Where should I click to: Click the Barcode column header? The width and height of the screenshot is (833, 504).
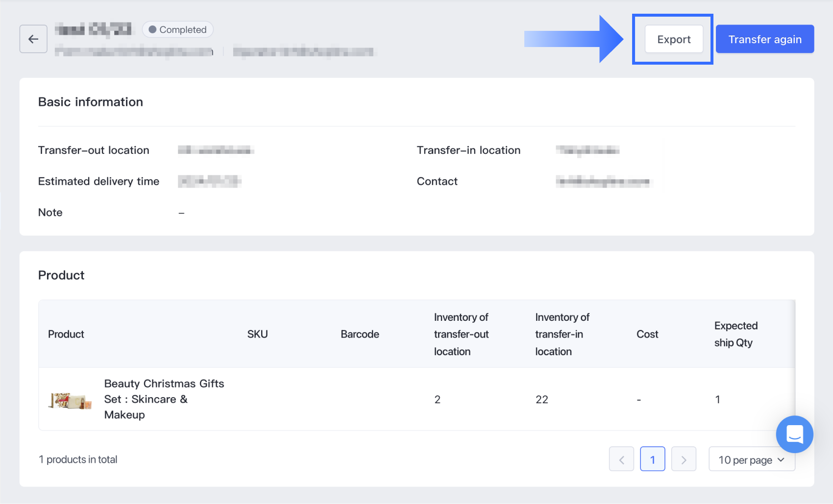pyautogui.click(x=360, y=334)
